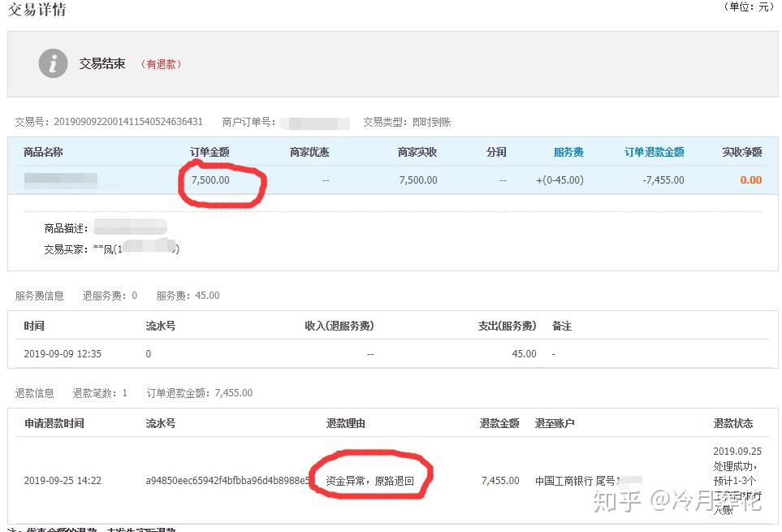Click the 交易详情 page title
782x532 pixels.
click(37, 10)
